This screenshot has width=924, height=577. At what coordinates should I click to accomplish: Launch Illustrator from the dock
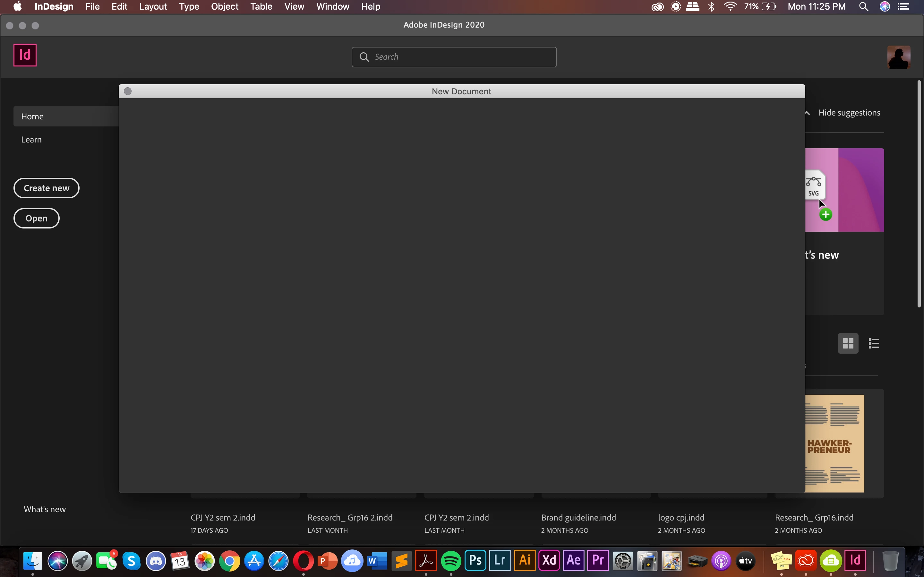click(524, 561)
